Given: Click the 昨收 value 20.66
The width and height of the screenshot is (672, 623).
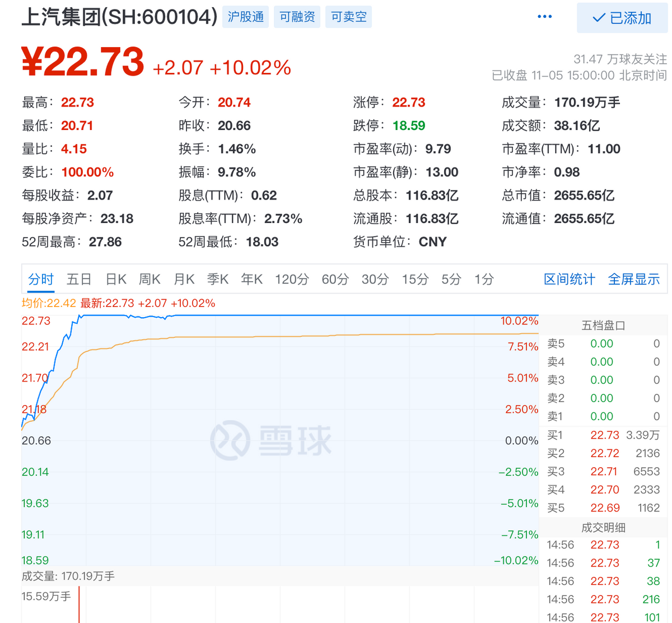Looking at the screenshot, I should pos(234,125).
